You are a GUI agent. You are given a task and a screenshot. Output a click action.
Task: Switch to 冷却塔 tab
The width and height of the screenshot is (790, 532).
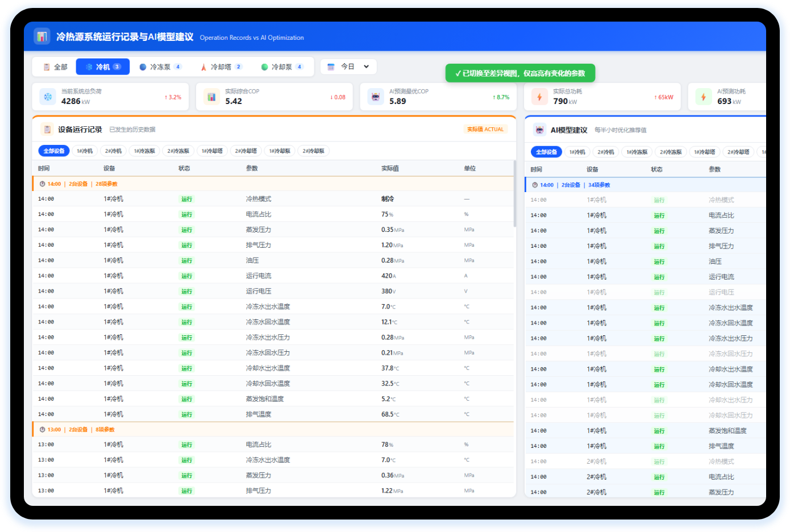click(x=221, y=67)
